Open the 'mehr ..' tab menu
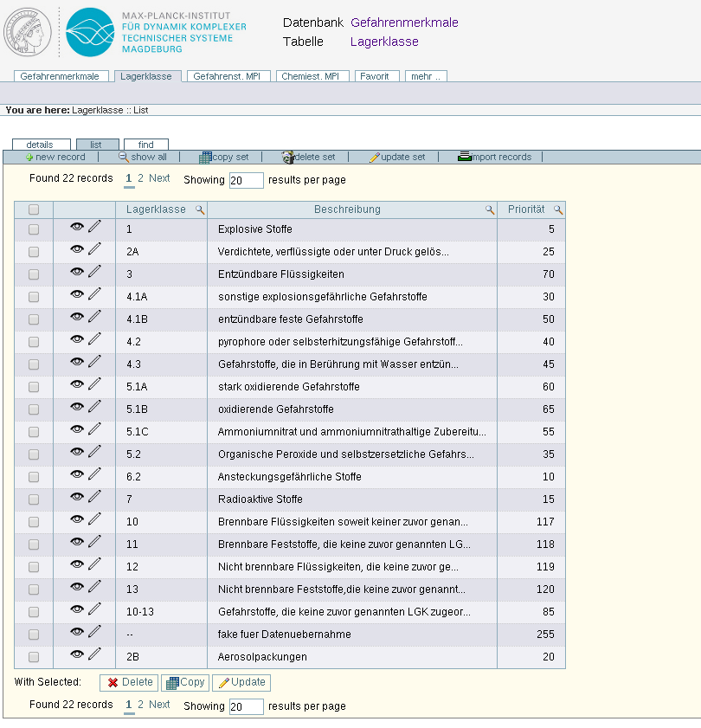 (x=425, y=76)
